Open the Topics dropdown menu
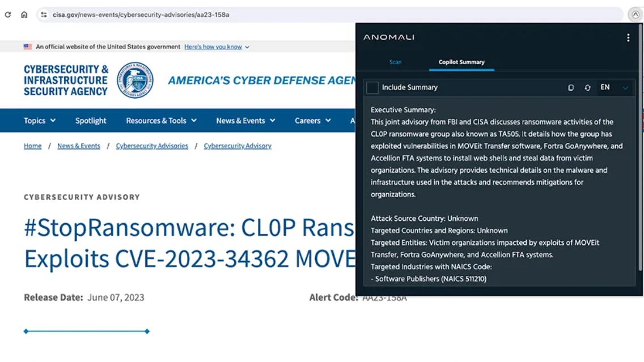This screenshot has height=362, width=644. tap(39, 120)
